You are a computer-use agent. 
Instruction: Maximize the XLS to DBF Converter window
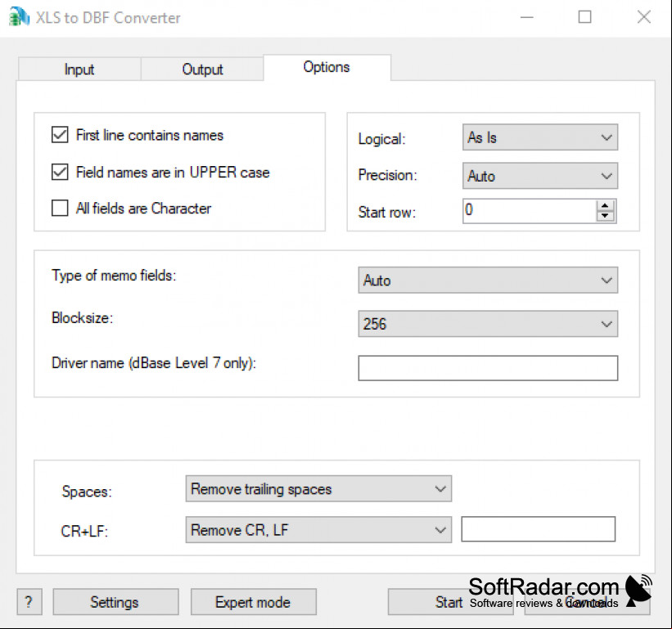point(584,17)
